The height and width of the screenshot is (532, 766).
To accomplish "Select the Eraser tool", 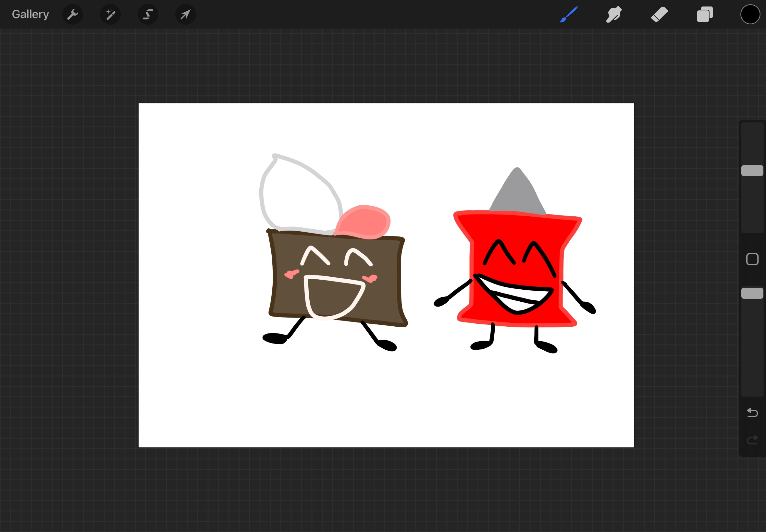I will tap(659, 14).
